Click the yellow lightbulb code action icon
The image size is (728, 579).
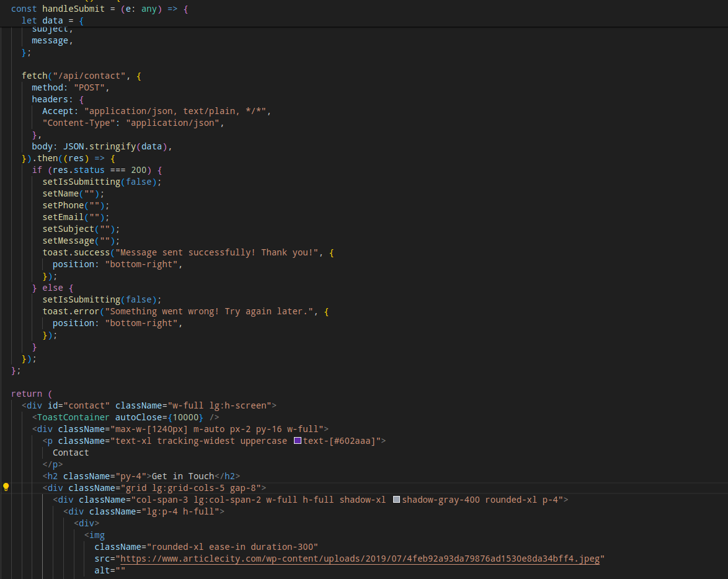coord(6,487)
